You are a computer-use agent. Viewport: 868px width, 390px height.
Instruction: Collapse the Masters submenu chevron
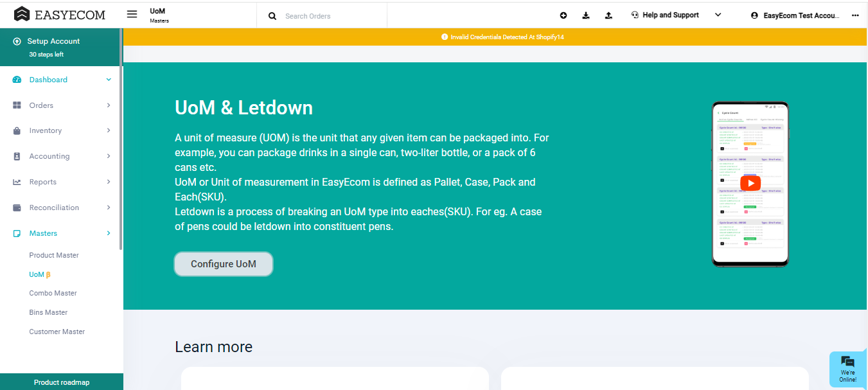point(109,233)
